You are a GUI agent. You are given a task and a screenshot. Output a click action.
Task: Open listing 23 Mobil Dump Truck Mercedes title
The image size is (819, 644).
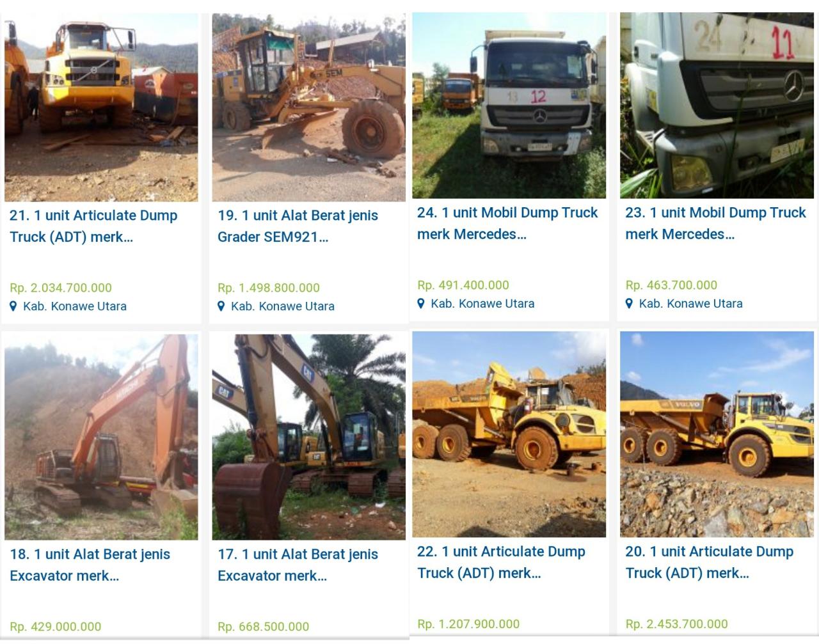[x=715, y=223]
